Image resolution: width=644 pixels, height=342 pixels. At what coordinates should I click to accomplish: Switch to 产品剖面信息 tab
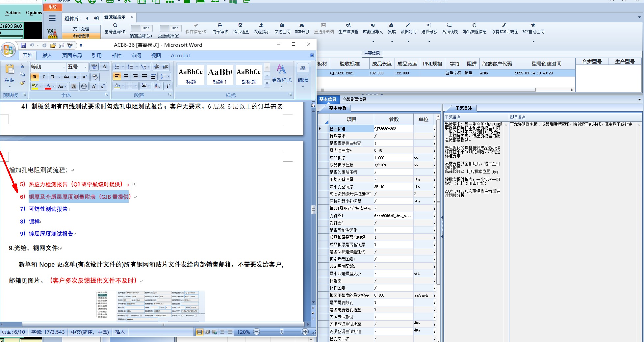coord(354,99)
